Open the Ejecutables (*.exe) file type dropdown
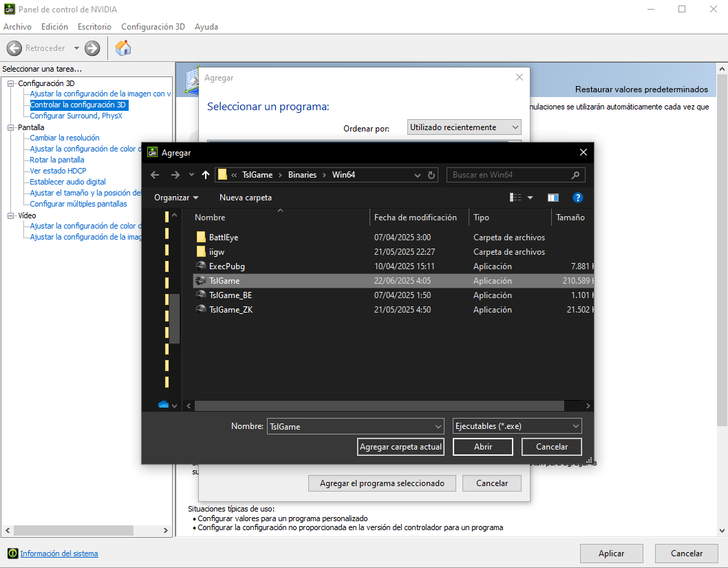Screen dimensions: 728x568 click(517, 426)
